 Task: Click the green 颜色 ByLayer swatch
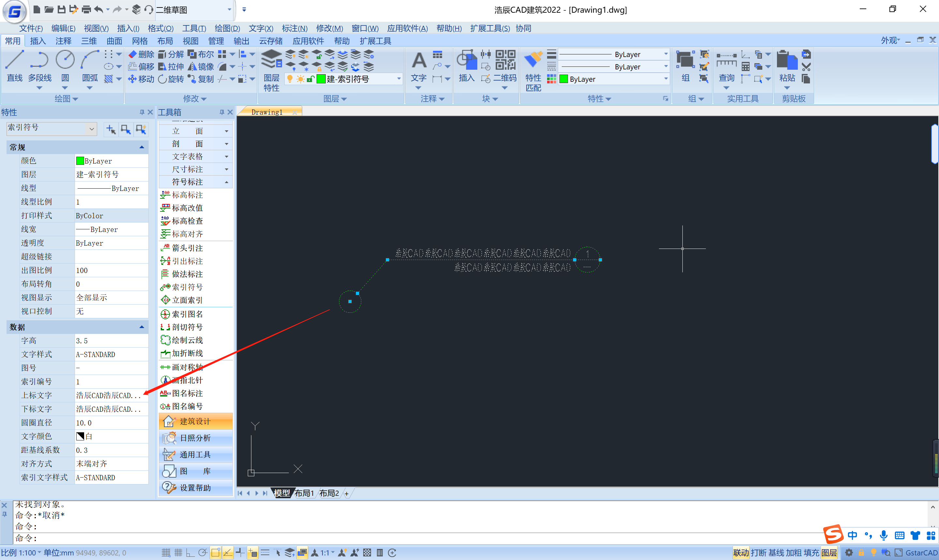[x=80, y=161]
